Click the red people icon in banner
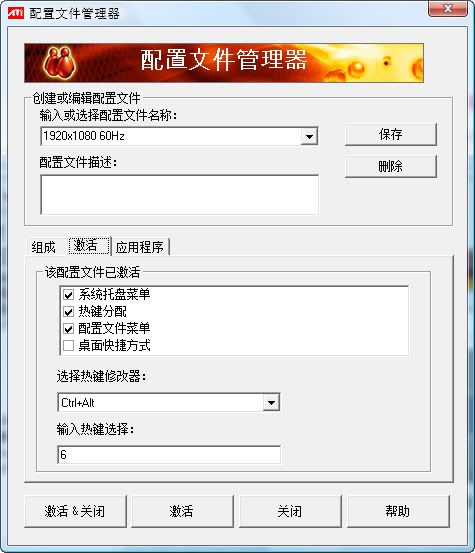Viewport: 475px width, 553px height. (59, 63)
